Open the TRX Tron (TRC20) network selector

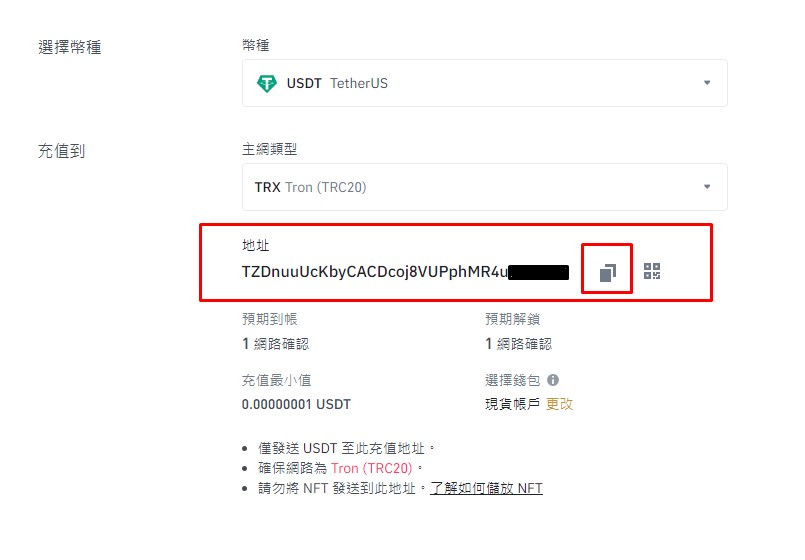coord(485,187)
